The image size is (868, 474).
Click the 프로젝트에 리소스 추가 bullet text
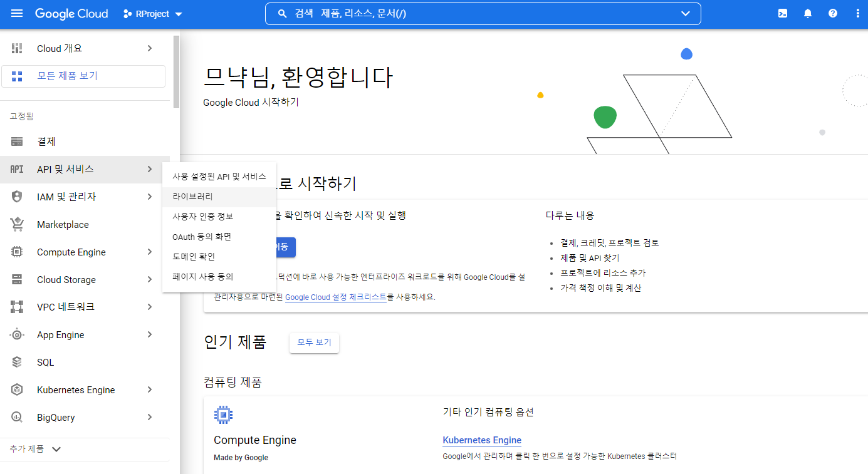point(603,273)
